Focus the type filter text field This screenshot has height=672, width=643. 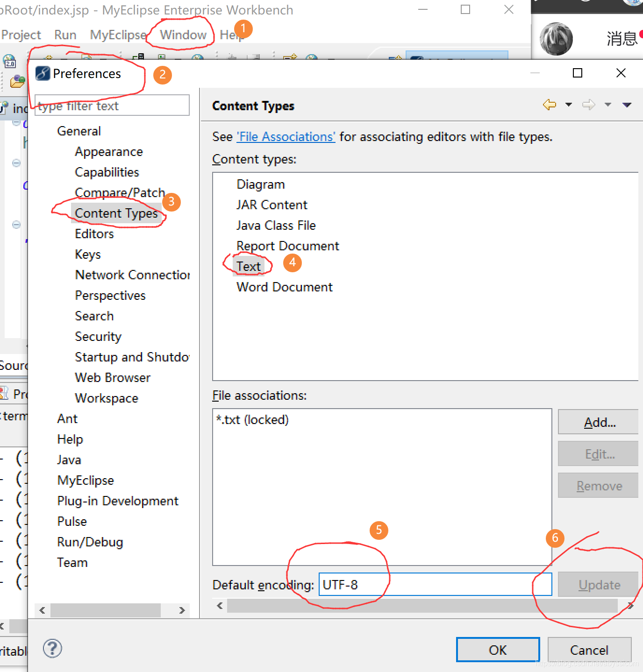(x=112, y=106)
